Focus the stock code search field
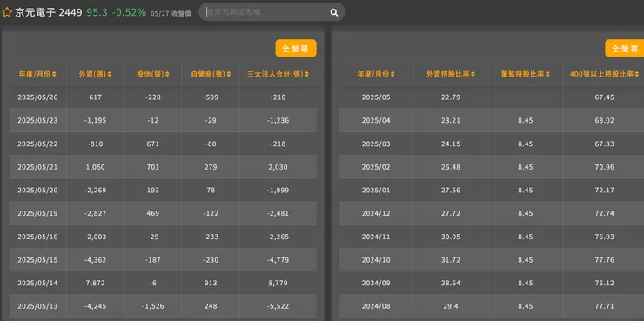Screen dimensions: 644x321 [x=272, y=12]
